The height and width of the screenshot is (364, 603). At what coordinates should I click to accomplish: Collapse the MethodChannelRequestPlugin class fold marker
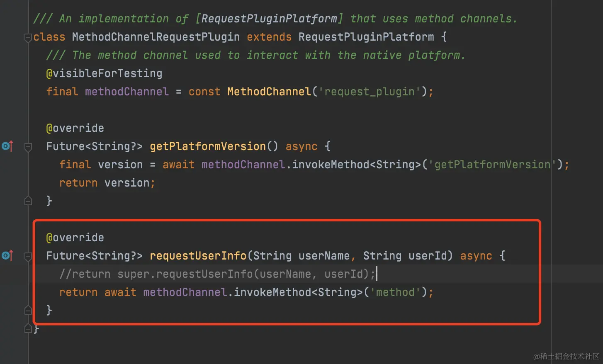pos(28,38)
